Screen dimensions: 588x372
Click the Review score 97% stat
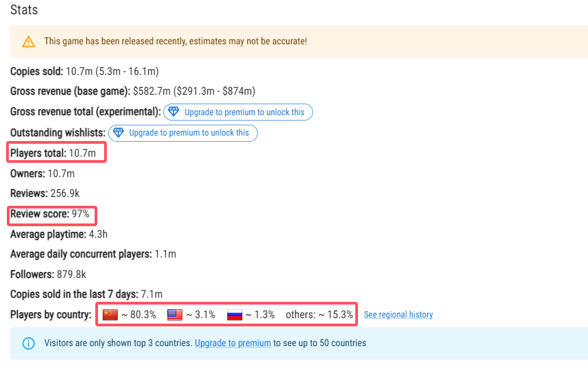tap(52, 214)
